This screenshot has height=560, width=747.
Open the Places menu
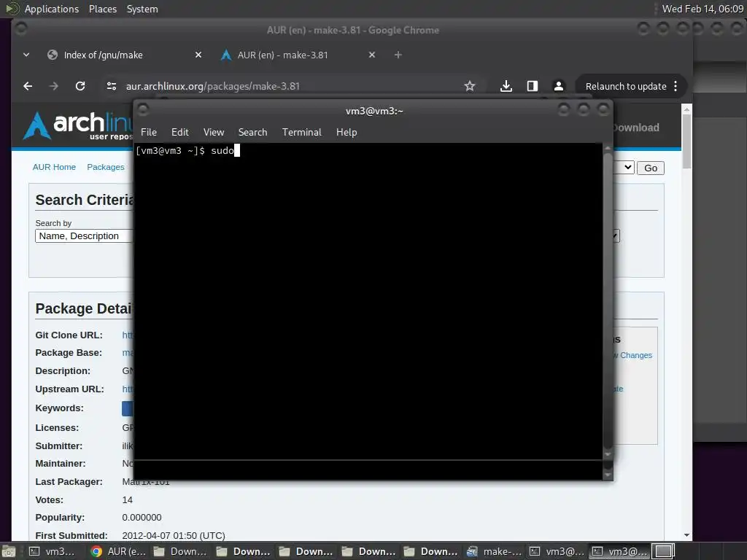pos(102,9)
